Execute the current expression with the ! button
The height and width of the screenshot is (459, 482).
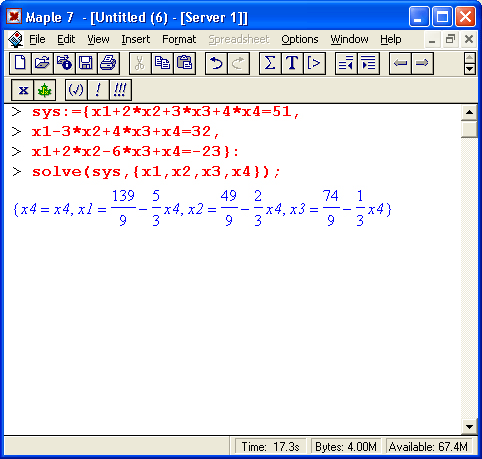click(x=98, y=90)
